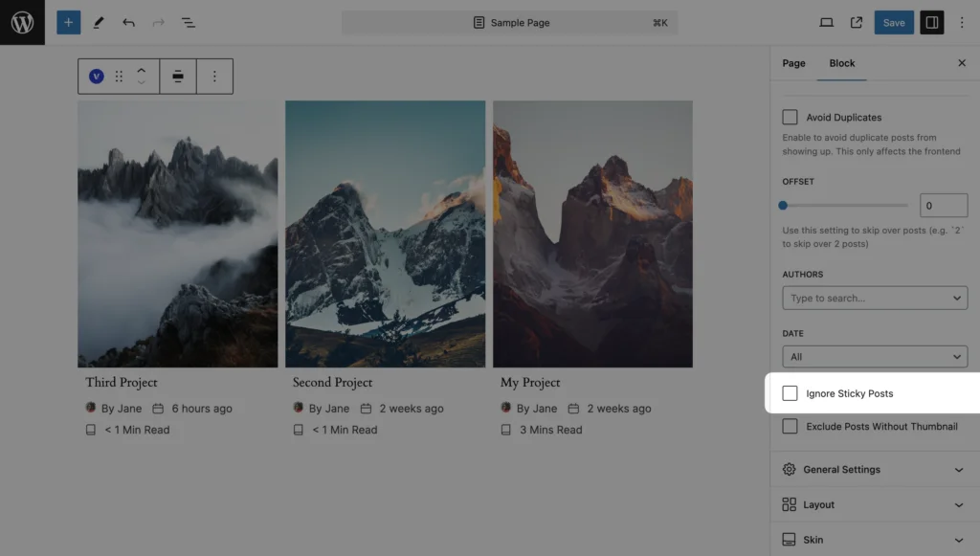Change the block alignment
980x556 pixels.
coord(178,77)
